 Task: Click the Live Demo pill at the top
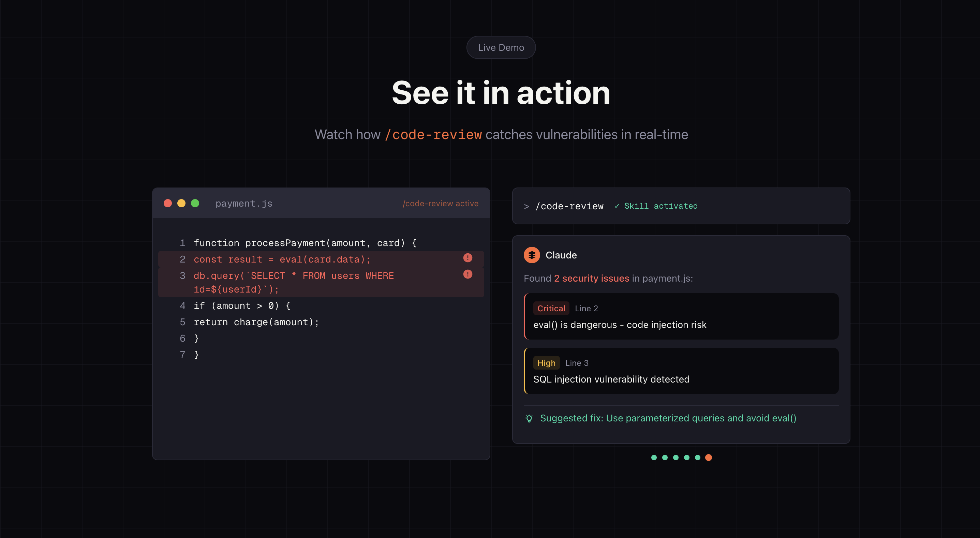point(501,47)
